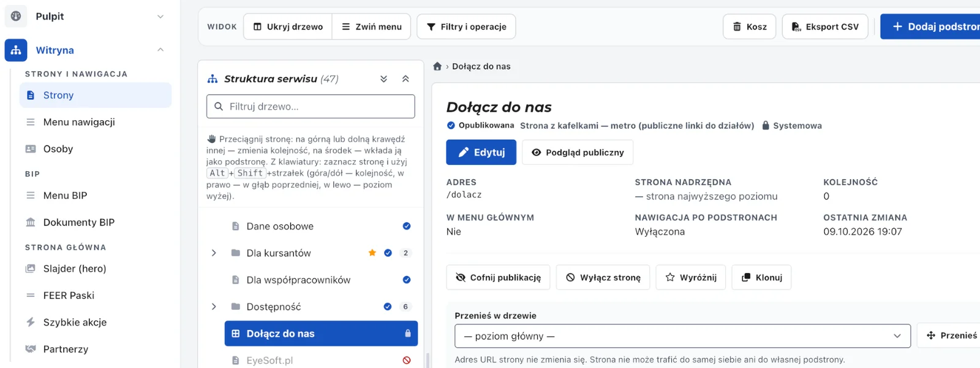
Task: Click the disabled icon on EyeSoft.pl
Action: pos(407,360)
